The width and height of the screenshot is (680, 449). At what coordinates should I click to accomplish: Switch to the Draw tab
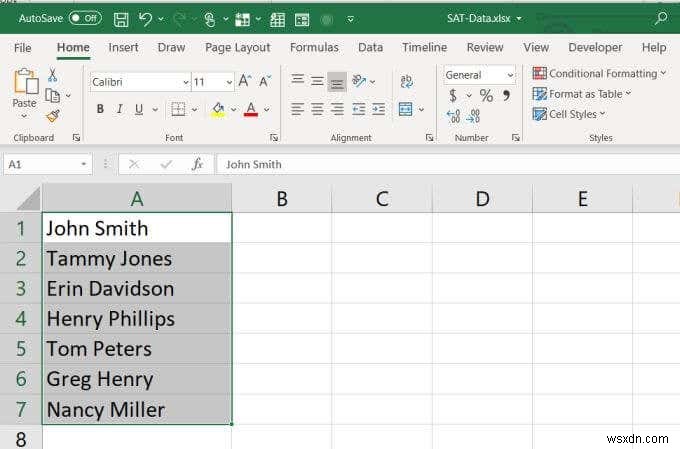click(171, 47)
